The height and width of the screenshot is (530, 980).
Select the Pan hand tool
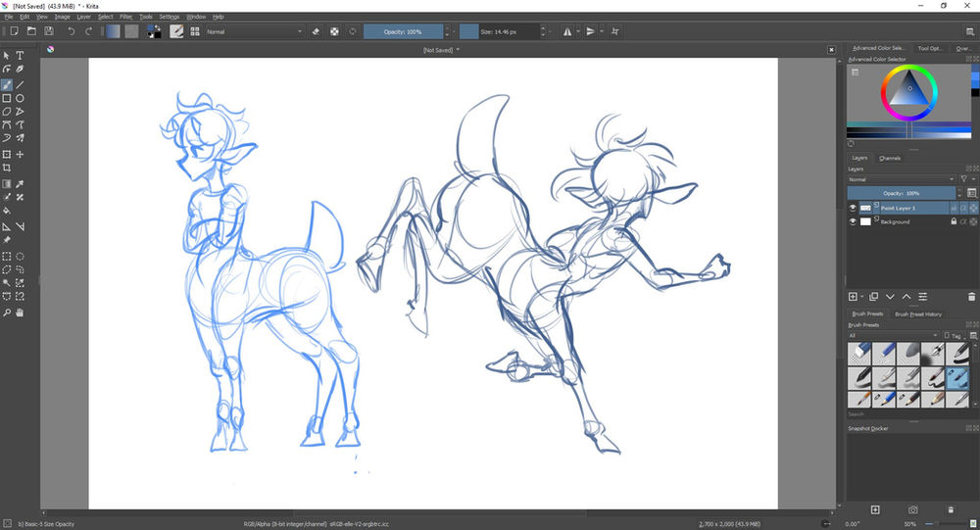pos(20,313)
